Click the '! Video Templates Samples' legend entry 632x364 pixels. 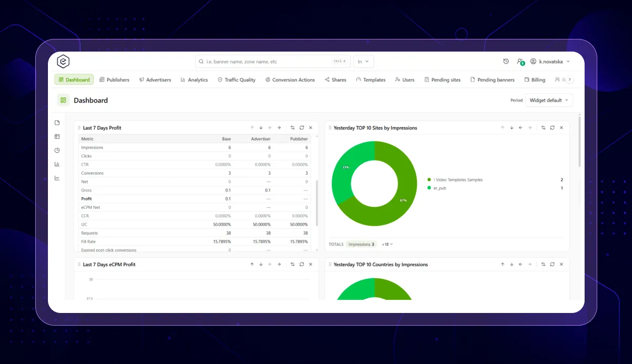pyautogui.click(x=455, y=180)
